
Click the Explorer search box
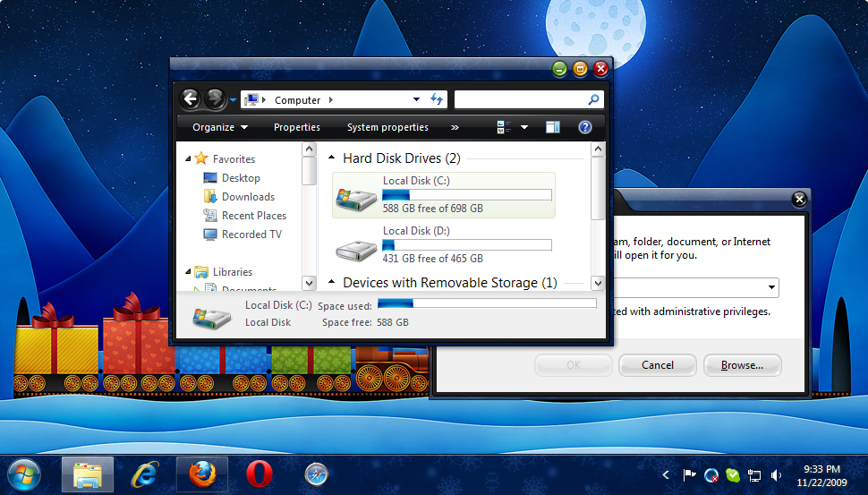521,99
